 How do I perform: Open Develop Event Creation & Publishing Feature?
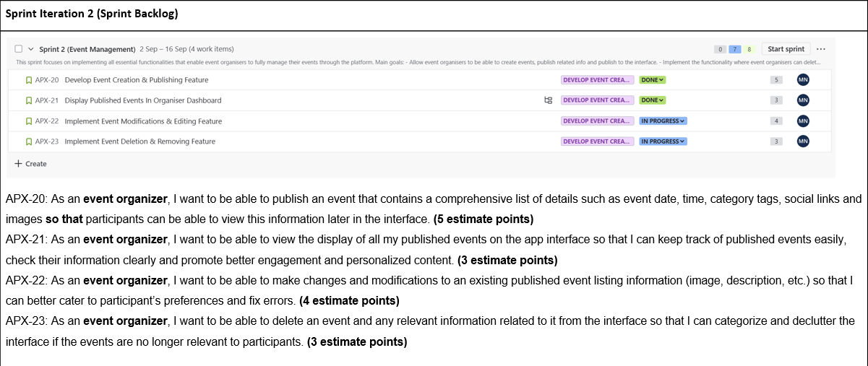point(137,80)
